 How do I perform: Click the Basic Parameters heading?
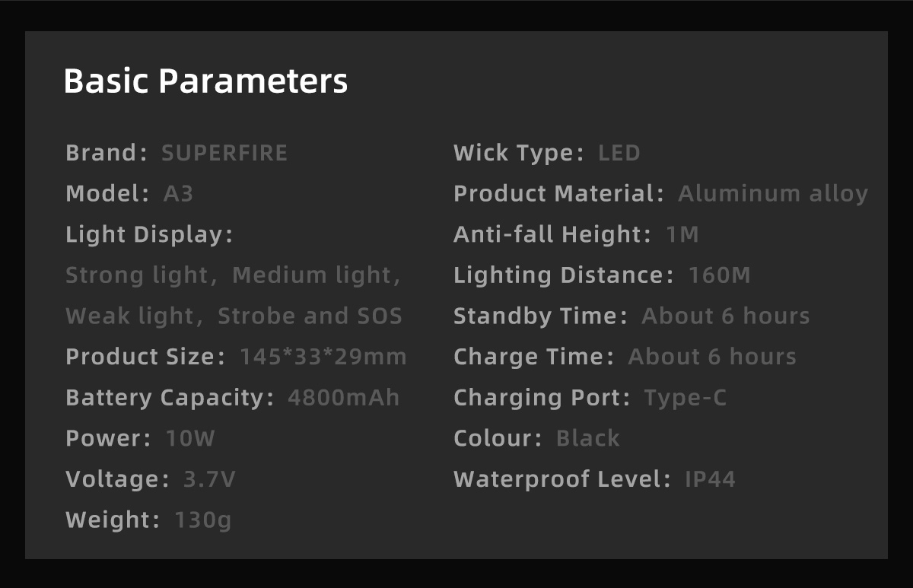[x=205, y=81]
